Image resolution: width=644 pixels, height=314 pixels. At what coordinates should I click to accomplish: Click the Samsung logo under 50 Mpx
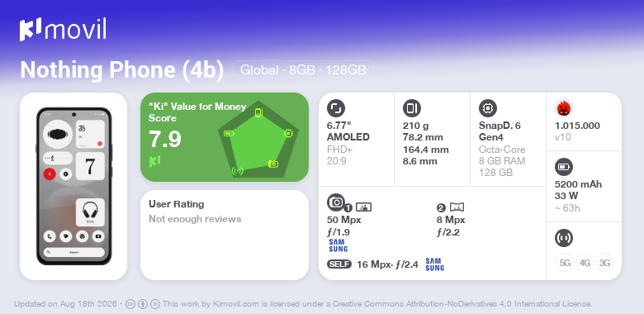pos(338,245)
